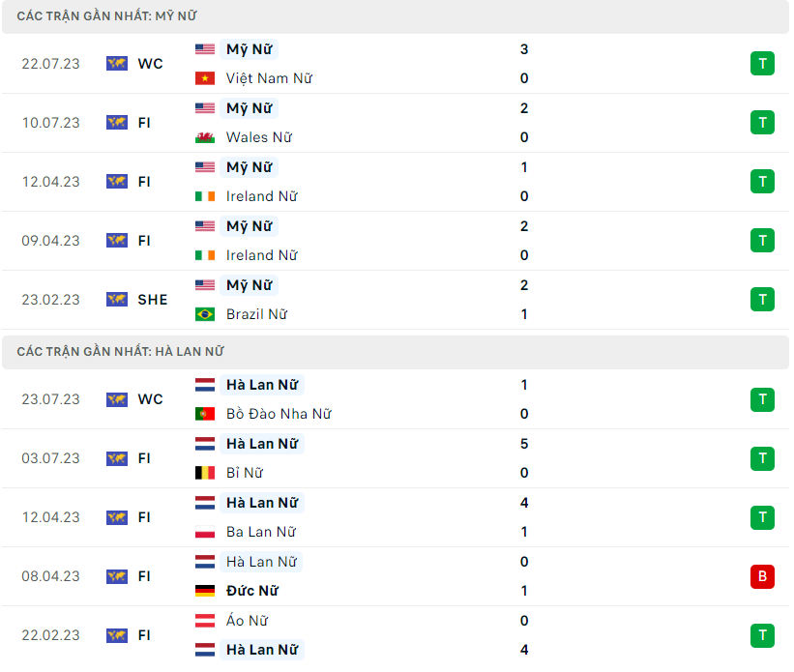This screenshot has width=794, height=672.
Task: Open the Đức Nữ team link
Action: (251, 591)
